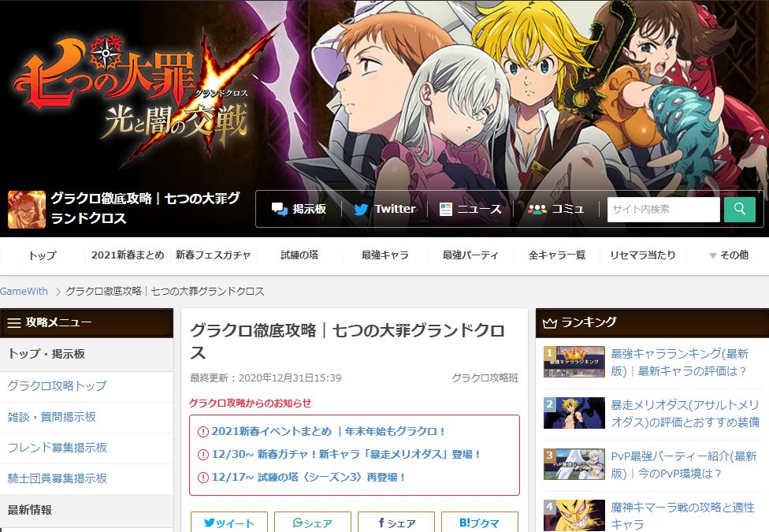Viewport: 769px width, 532px height.
Task: Open the 2021新春イベントまとめ announcement link
Action: coord(328,432)
